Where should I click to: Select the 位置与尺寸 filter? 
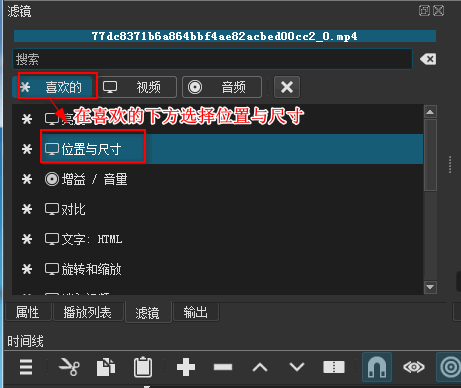217,149
